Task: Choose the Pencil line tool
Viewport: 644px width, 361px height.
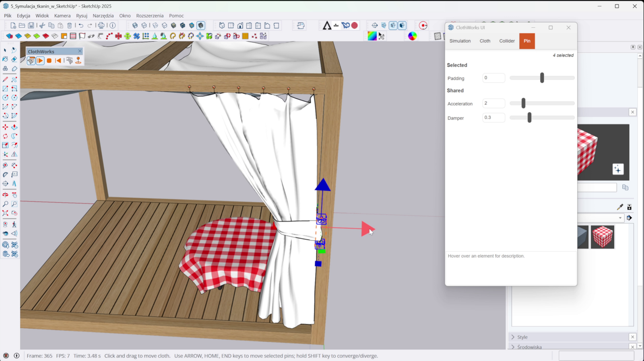Action: tap(5, 79)
